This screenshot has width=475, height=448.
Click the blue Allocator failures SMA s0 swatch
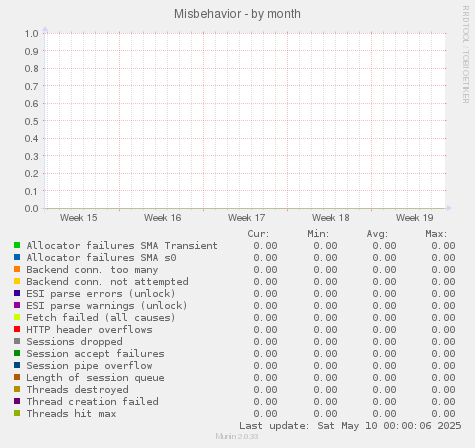pos(17,257)
